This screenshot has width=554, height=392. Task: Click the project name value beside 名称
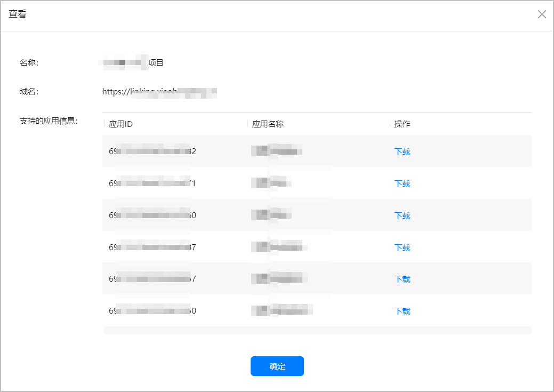click(133, 63)
